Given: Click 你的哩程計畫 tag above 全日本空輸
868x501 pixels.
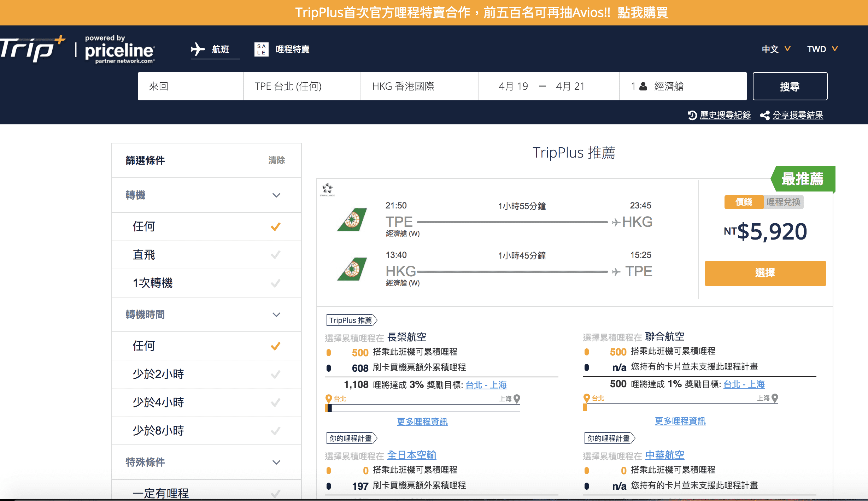Looking at the screenshot, I should pyautogui.click(x=352, y=438).
